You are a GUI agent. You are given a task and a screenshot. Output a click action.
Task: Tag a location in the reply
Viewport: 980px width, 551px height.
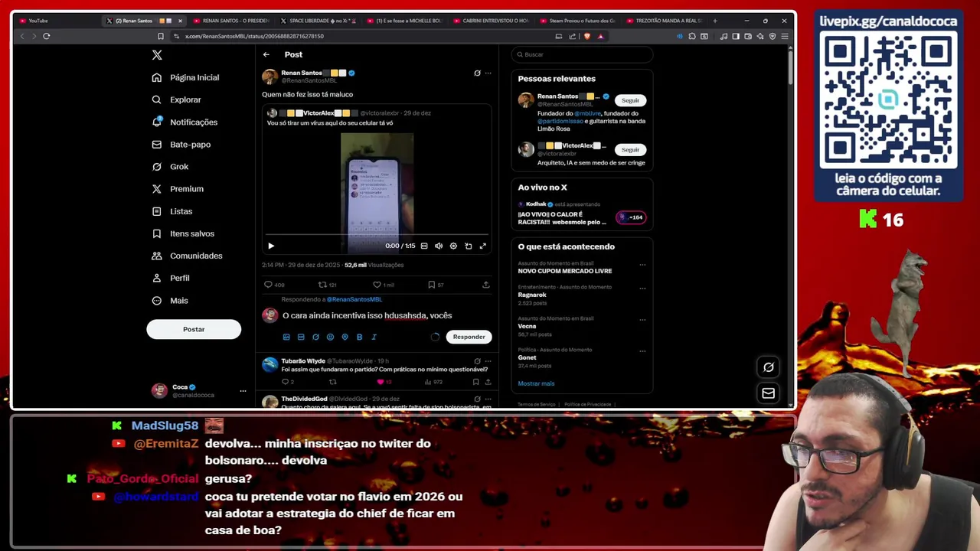(x=345, y=337)
